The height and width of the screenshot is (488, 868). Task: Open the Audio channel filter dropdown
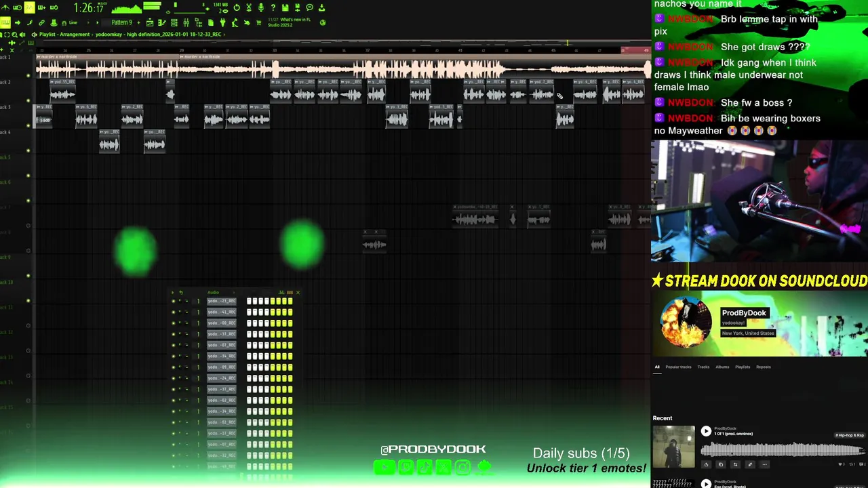tap(222, 292)
